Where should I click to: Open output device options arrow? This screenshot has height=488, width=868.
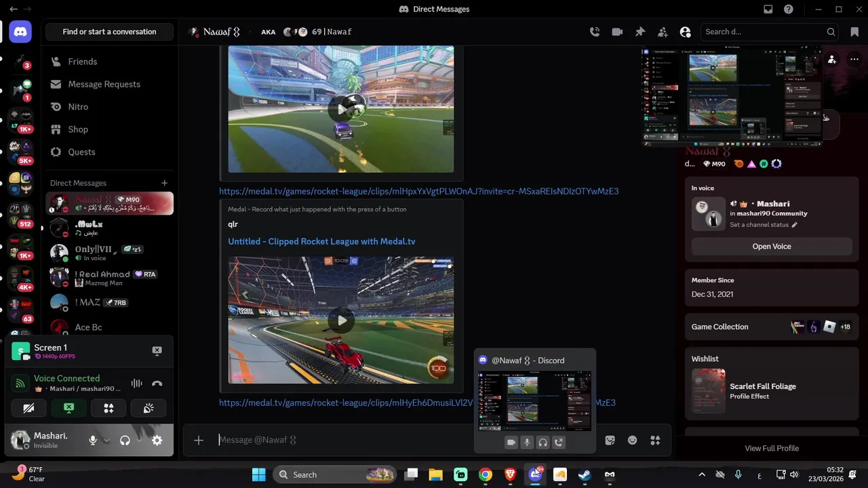(x=139, y=441)
